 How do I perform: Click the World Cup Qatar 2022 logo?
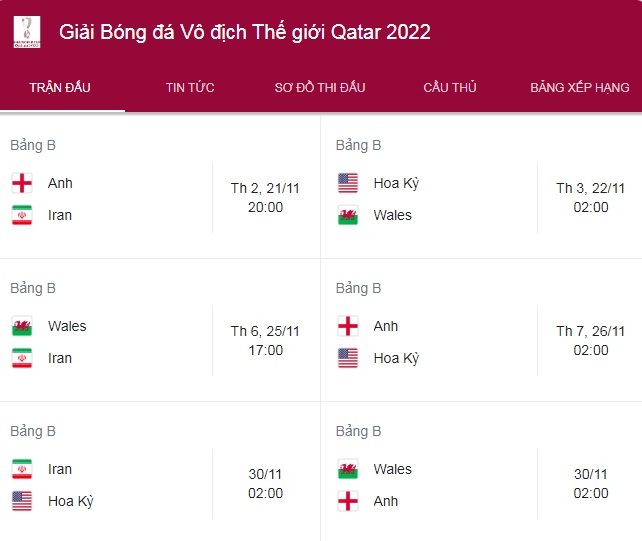(x=27, y=32)
